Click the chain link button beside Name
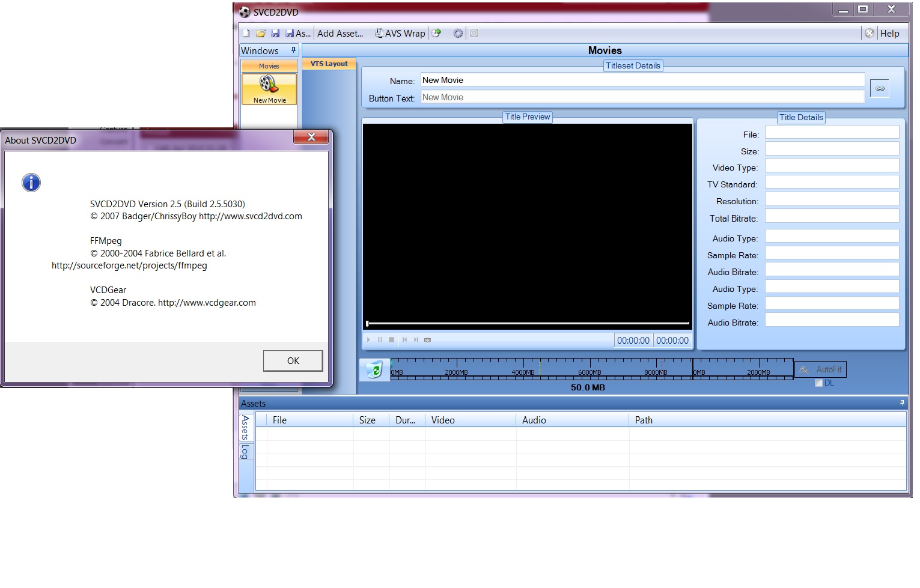Viewport: 920px width, 588px height. pyautogui.click(x=880, y=89)
